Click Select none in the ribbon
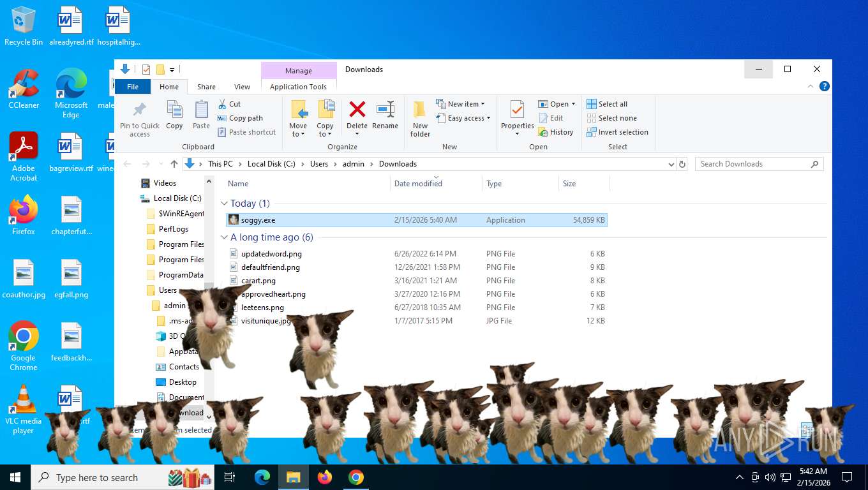 611,118
